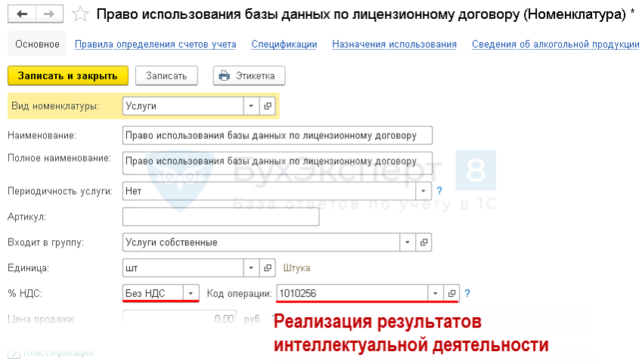Add this form to favorites with star
This screenshot has height=364, width=642.
coord(82,14)
